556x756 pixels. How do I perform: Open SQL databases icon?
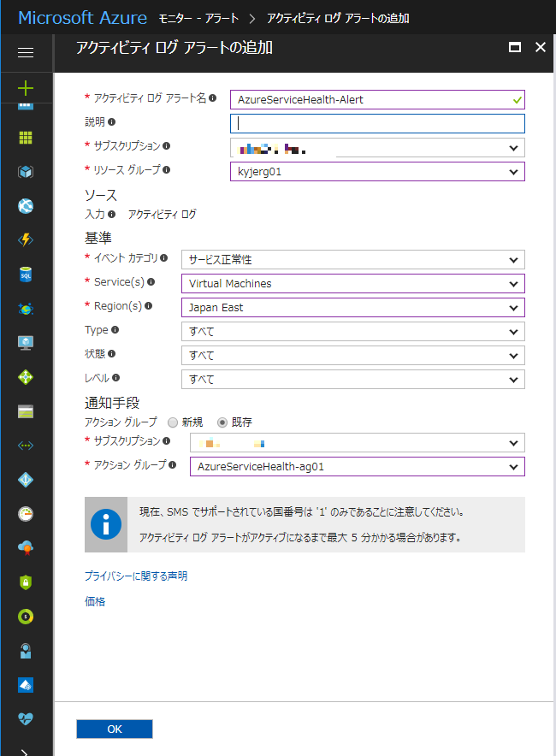pos(26,275)
